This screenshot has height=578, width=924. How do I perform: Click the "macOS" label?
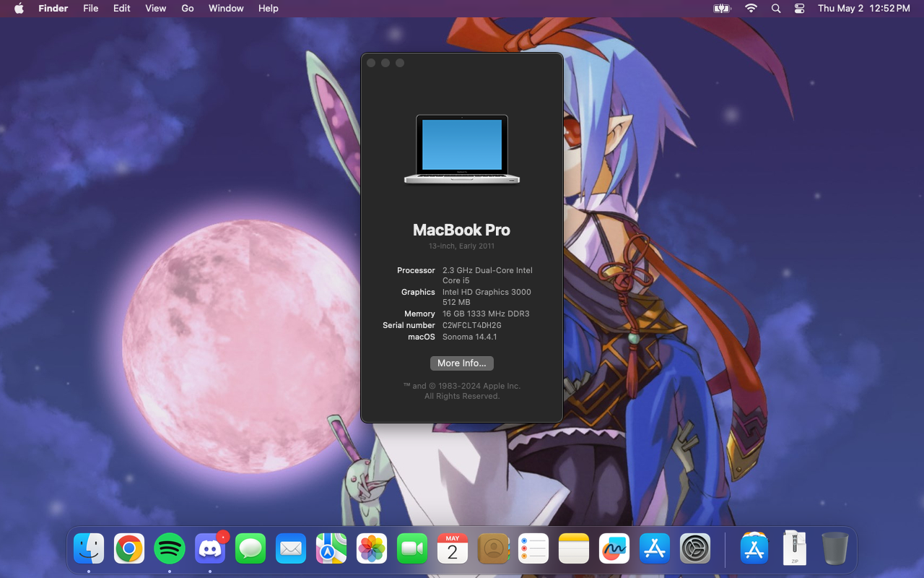tap(422, 337)
